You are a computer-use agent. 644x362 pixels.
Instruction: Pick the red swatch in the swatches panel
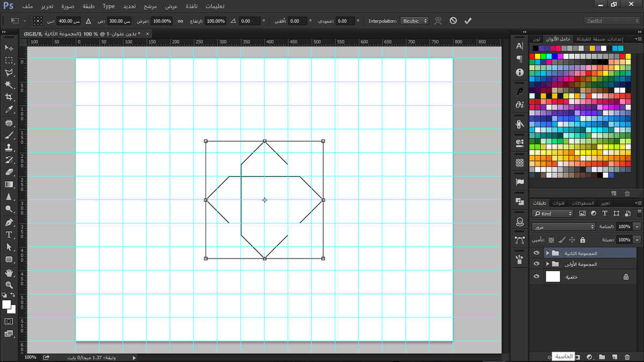[533, 56]
